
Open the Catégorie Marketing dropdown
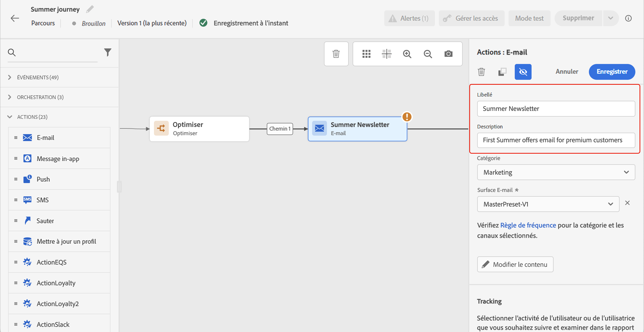556,172
